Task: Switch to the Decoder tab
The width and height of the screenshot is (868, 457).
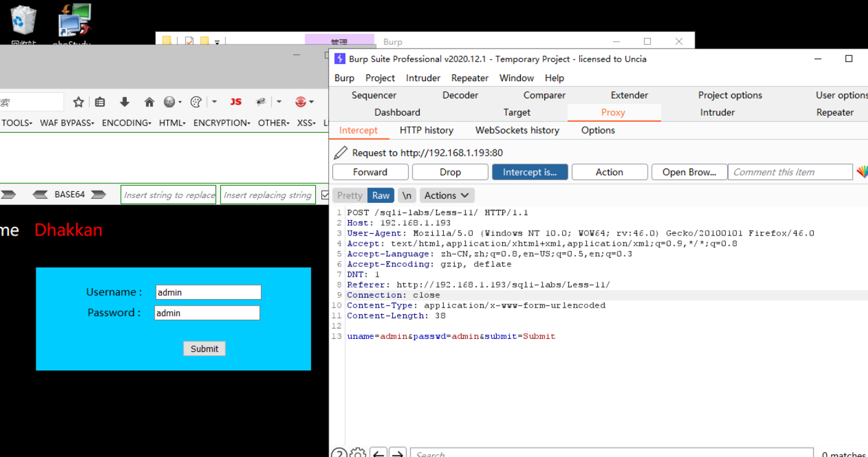Action: [460, 95]
